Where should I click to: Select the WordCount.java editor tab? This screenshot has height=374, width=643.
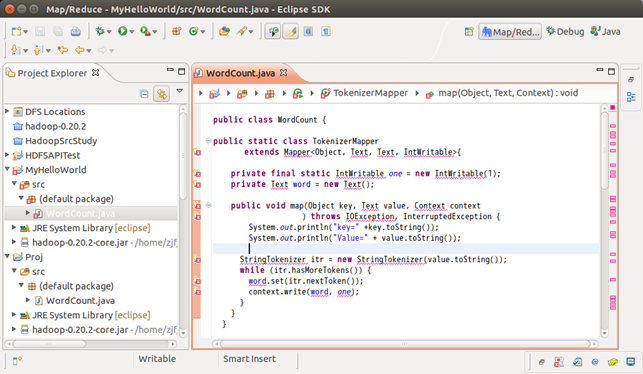pos(240,73)
